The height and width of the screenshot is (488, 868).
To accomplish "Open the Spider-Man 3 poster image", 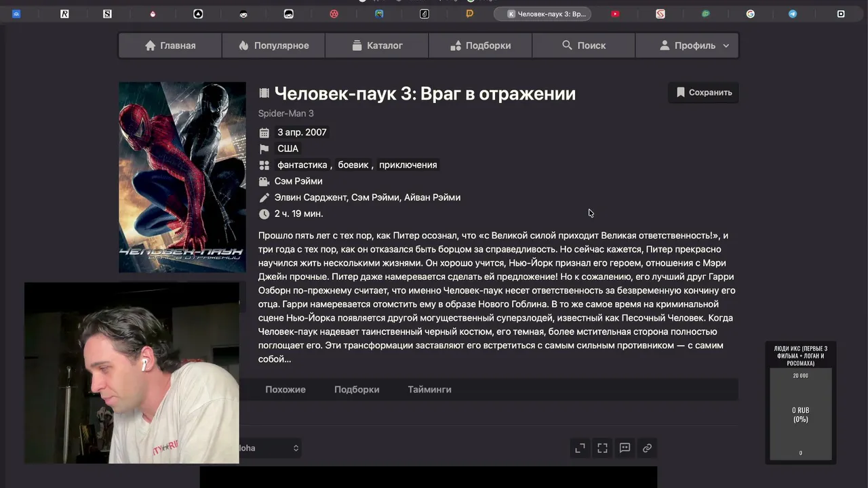I will pos(182,178).
